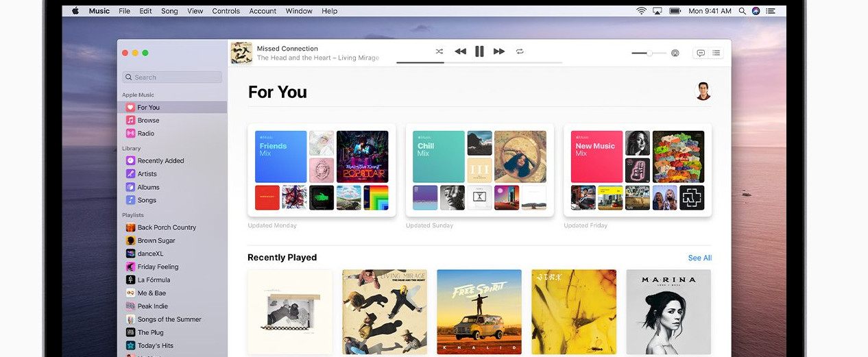This screenshot has width=868, height=357.
Task: Adjust the volume slider
Action: tap(649, 53)
